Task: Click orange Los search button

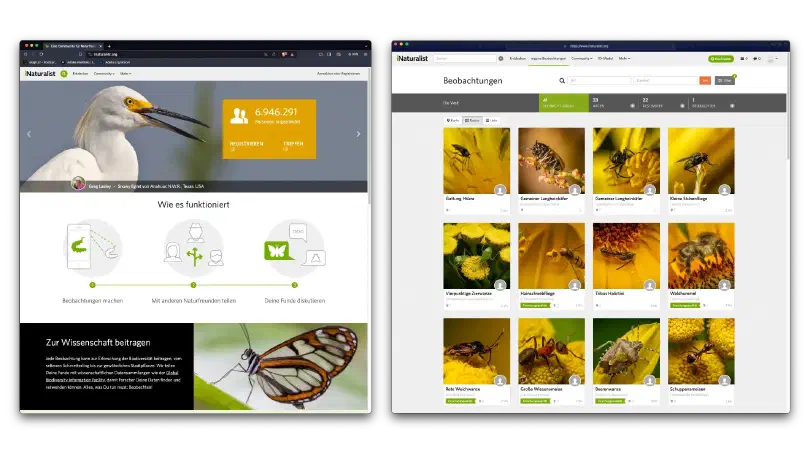Action: click(705, 81)
